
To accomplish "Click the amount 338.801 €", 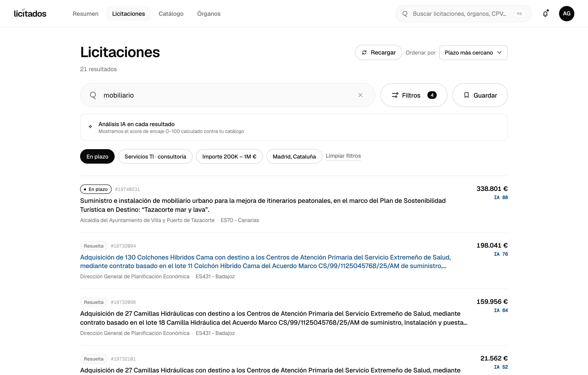I will click(x=492, y=189).
